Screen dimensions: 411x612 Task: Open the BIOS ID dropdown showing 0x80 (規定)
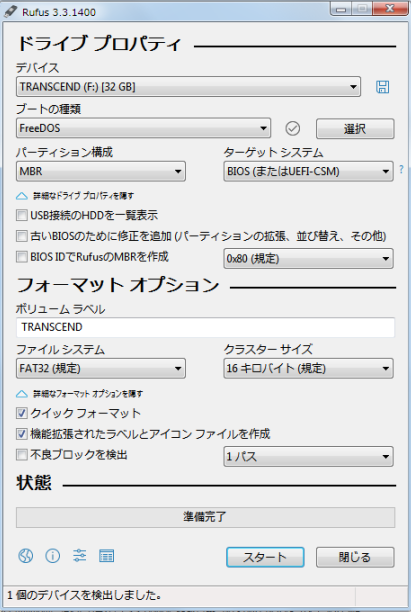[x=308, y=258]
